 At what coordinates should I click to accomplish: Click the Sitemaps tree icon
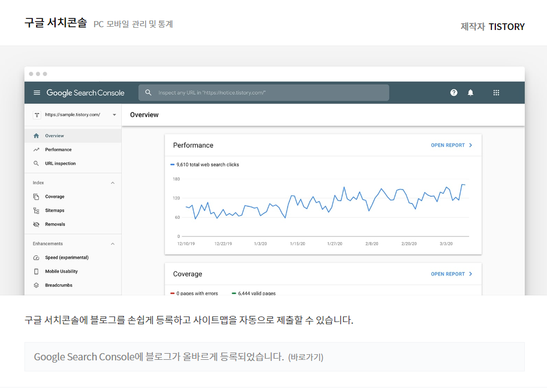click(x=36, y=210)
